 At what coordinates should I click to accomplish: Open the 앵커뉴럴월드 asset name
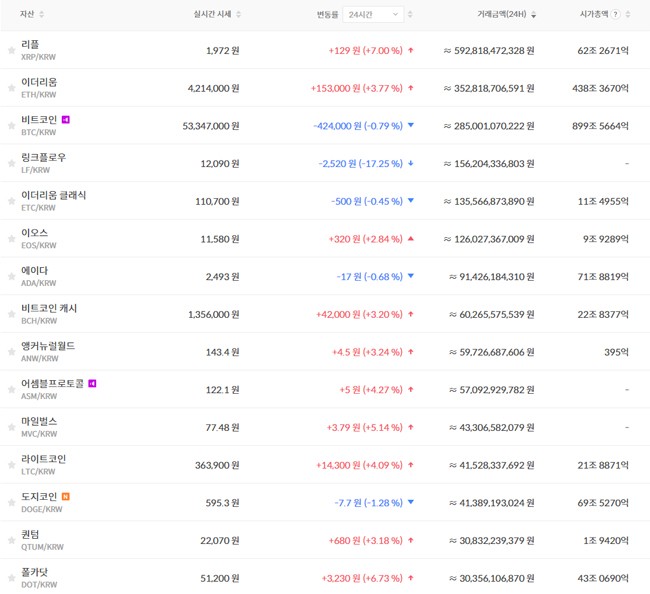(x=48, y=346)
